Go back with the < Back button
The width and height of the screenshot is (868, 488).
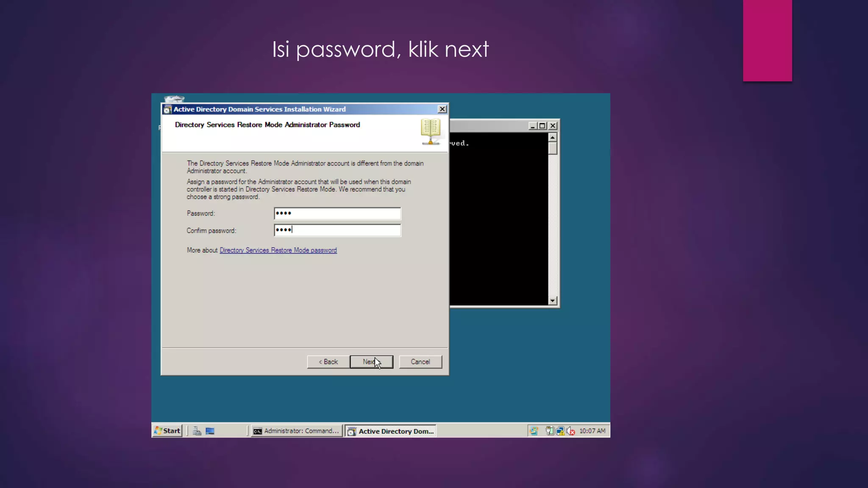pyautogui.click(x=328, y=362)
